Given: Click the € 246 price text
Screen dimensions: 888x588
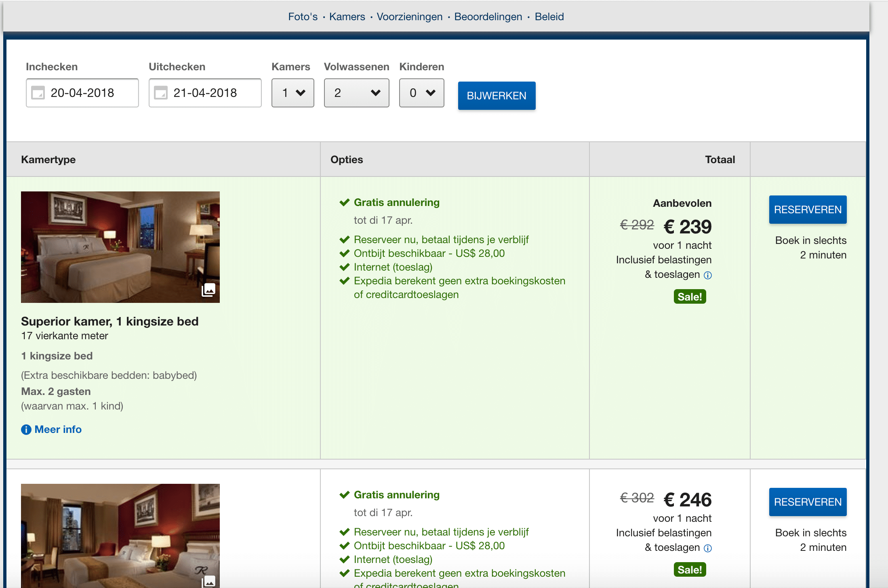Looking at the screenshot, I should click(688, 500).
